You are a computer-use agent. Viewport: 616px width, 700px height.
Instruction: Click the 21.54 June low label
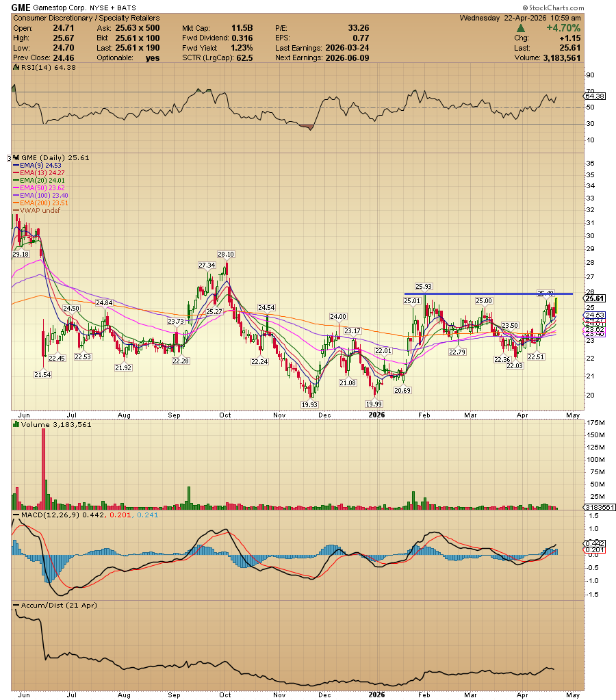click(42, 374)
